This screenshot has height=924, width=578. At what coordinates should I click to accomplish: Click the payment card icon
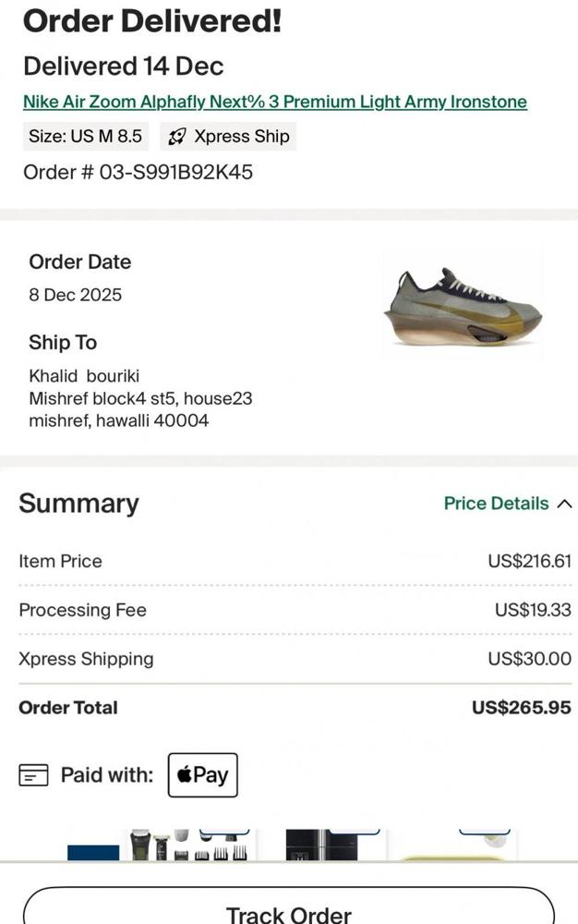tap(33, 775)
